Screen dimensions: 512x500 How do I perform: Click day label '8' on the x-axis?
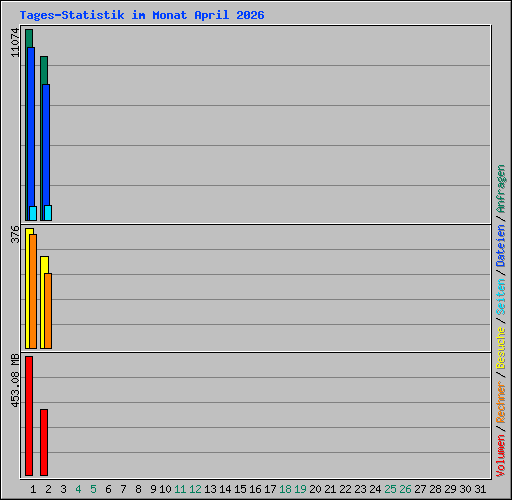(x=138, y=489)
